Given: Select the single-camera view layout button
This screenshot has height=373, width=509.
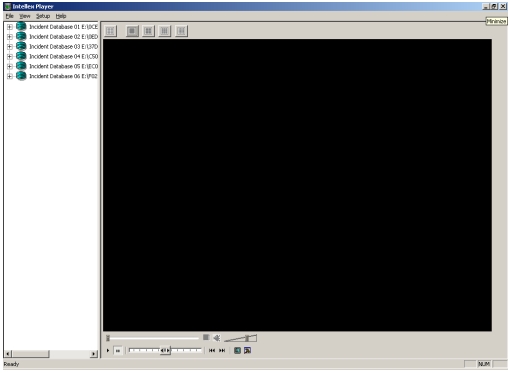Looking at the screenshot, I should (x=132, y=31).
